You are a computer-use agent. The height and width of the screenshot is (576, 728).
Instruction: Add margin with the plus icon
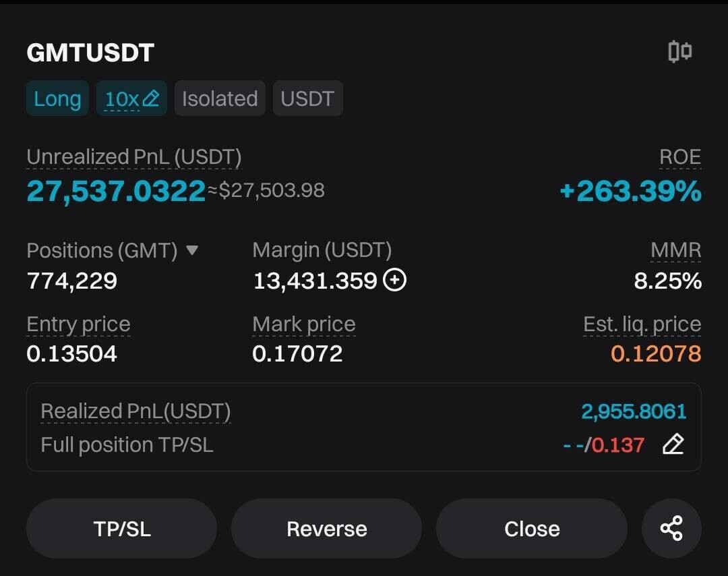tap(394, 280)
